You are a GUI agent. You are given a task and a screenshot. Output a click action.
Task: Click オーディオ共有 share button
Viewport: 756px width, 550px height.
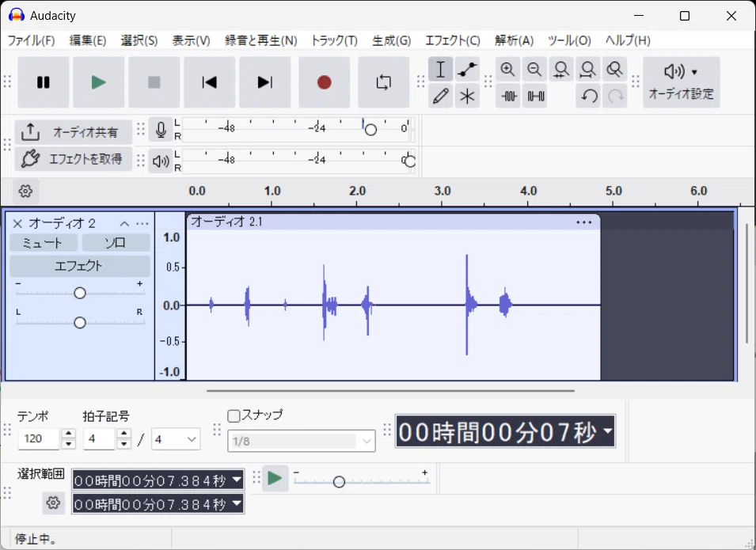(x=74, y=131)
